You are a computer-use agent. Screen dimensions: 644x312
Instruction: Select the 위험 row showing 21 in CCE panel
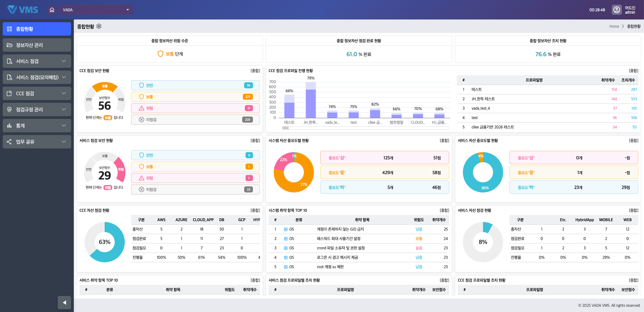pos(196,108)
